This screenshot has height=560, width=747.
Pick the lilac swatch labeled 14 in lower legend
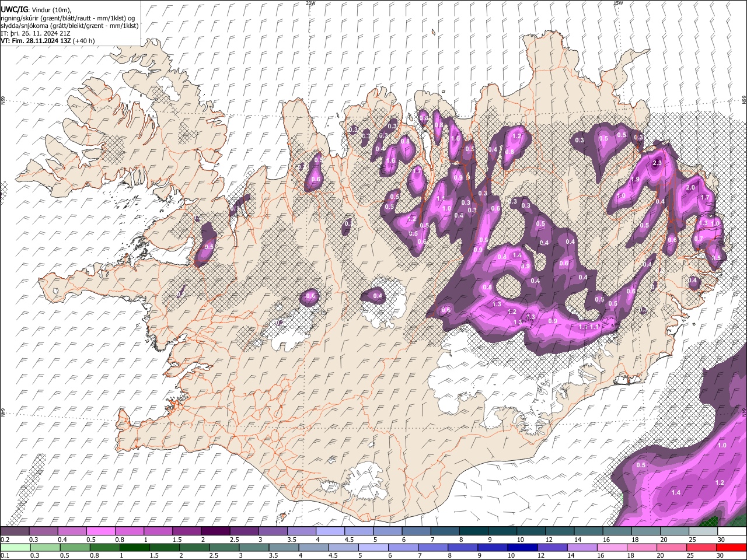tap(583, 547)
